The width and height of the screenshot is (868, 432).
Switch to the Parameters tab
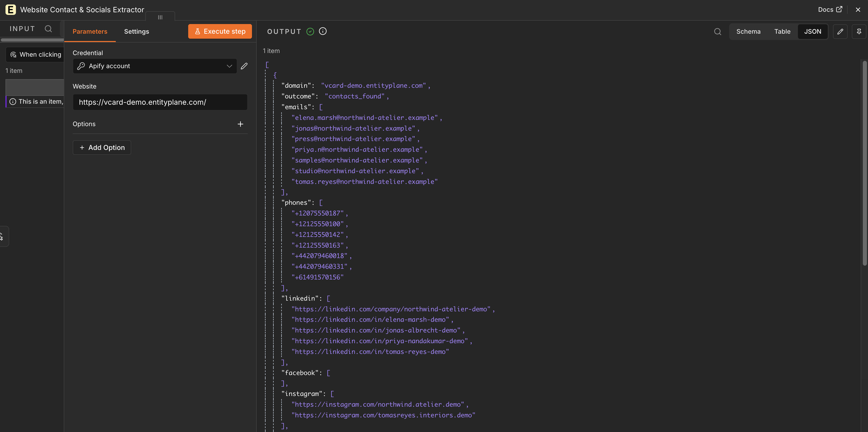click(90, 32)
